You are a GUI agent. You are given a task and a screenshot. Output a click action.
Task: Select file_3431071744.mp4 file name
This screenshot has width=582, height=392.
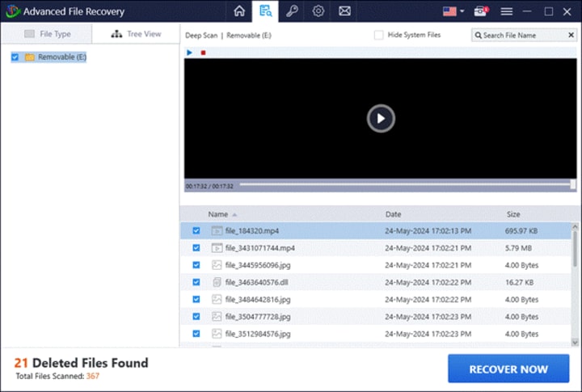click(260, 247)
